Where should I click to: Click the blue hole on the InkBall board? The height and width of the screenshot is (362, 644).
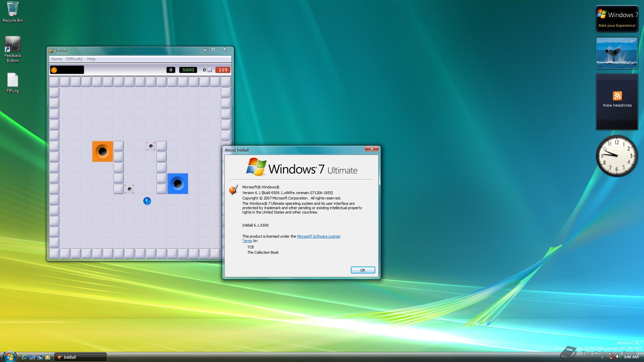click(x=178, y=184)
